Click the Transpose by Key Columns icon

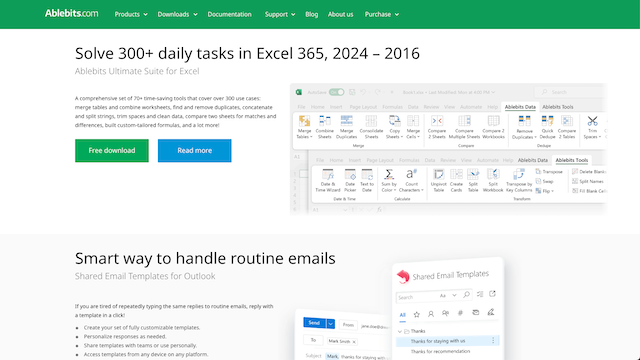pos(519,174)
